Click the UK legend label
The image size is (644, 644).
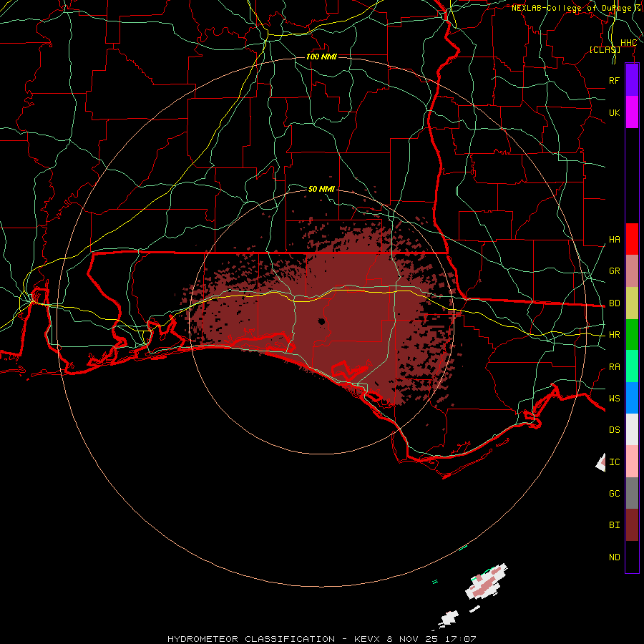[x=614, y=112]
